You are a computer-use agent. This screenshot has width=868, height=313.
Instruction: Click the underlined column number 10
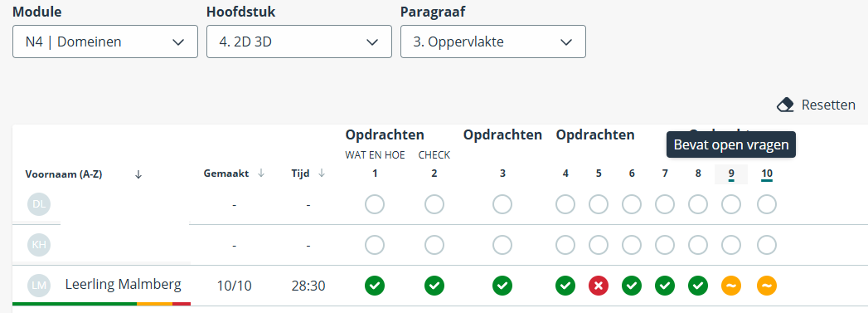click(767, 174)
